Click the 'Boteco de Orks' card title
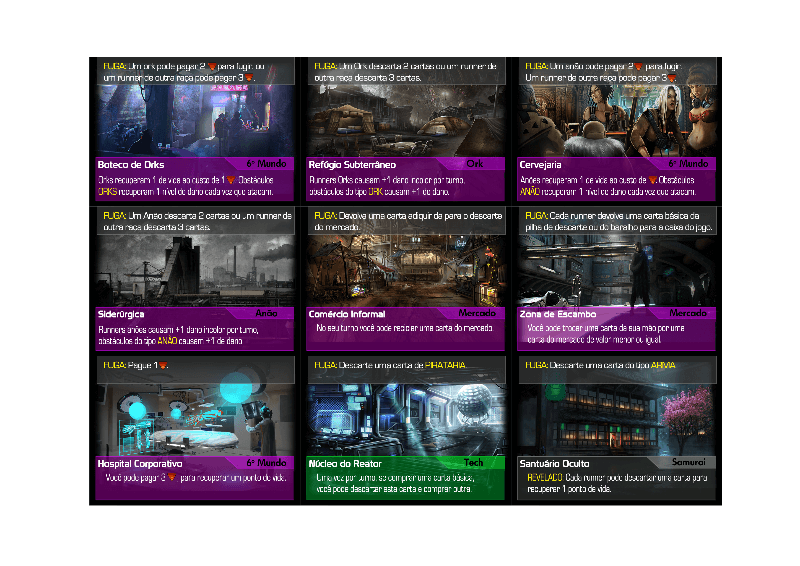800x566 pixels. tap(131, 165)
